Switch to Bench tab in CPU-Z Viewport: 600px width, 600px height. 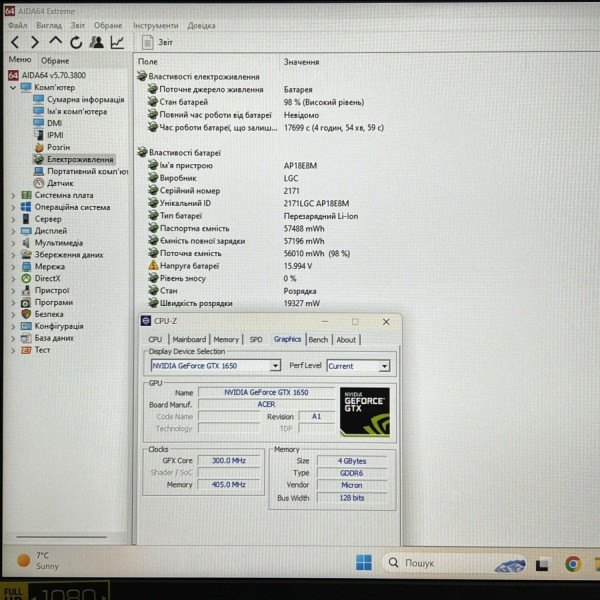coord(318,339)
